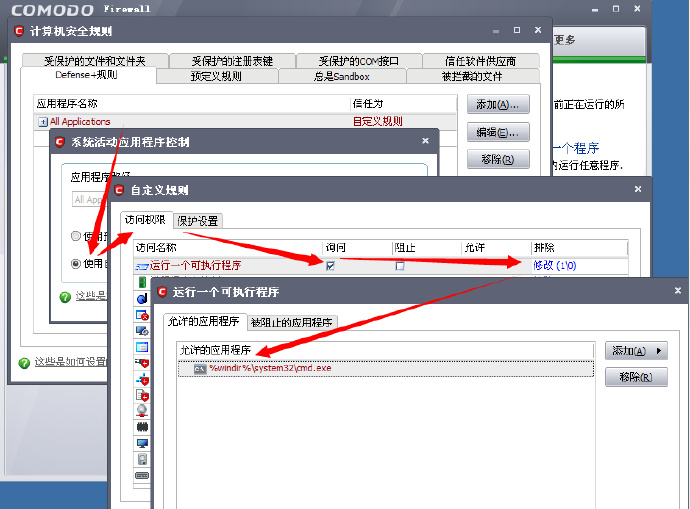Toggle the 阻止 checkbox for 运行一个可执行程序
Screen dimensions: 690x509
(x=400, y=266)
